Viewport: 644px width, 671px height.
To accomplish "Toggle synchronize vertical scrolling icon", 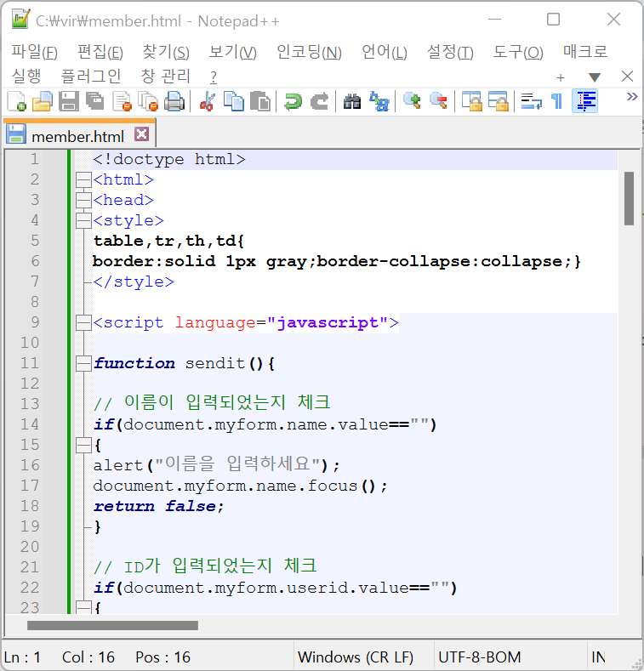I will pos(472,102).
